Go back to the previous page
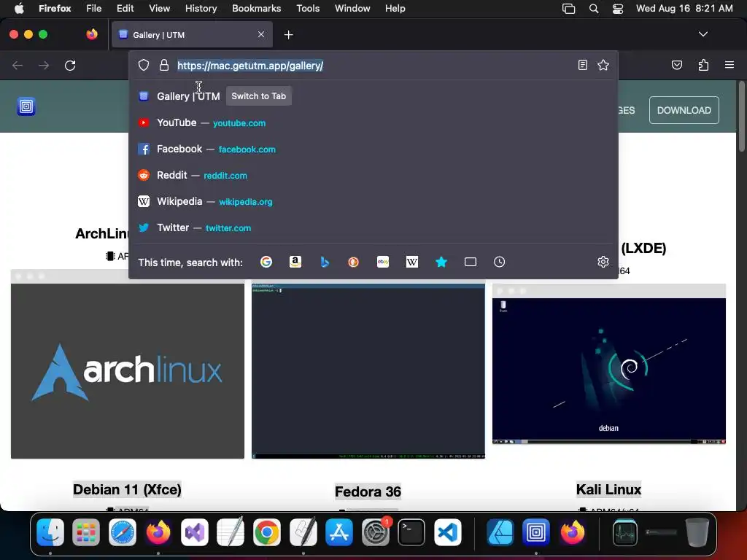 coord(18,65)
